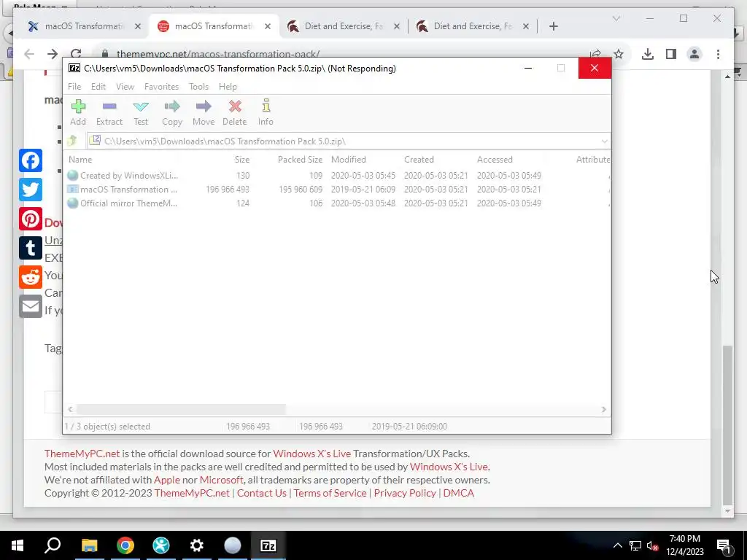The width and height of the screenshot is (747, 560).
Task: Show hidden system tray icons
Action: pyautogui.click(x=617, y=545)
